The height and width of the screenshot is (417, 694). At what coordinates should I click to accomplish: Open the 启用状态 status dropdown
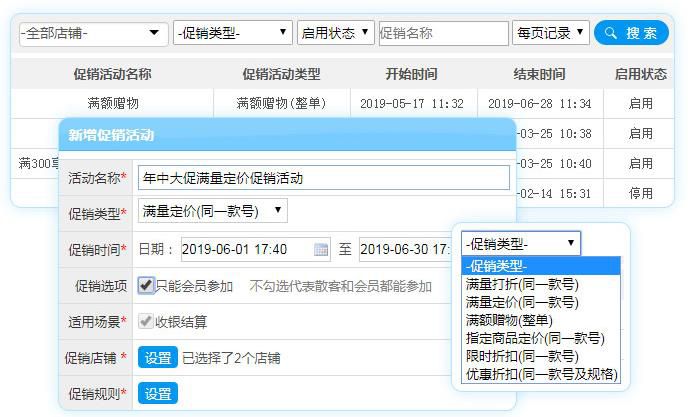(x=335, y=33)
